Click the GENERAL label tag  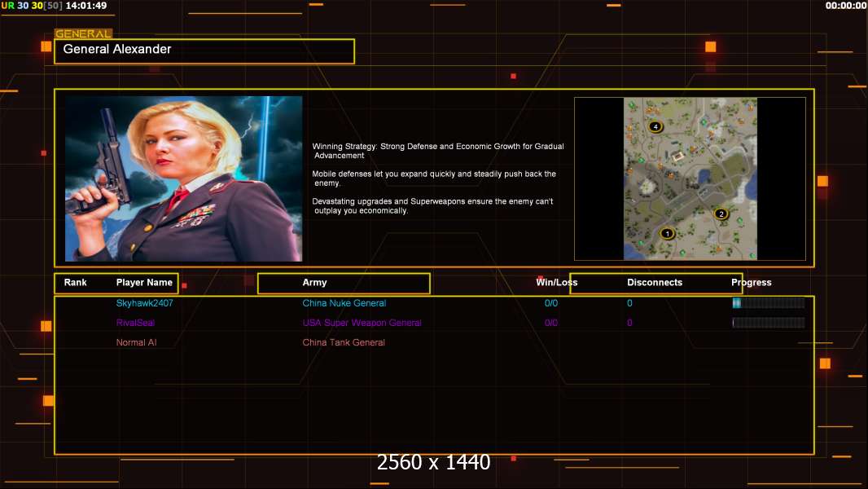click(x=83, y=33)
